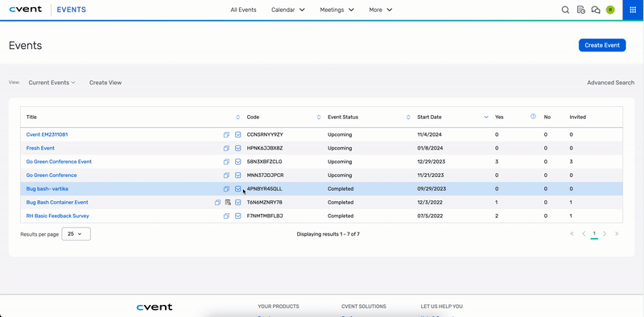Click event code HPNK6JJBX8Z
The image size is (644, 317).
pyautogui.click(x=265, y=148)
